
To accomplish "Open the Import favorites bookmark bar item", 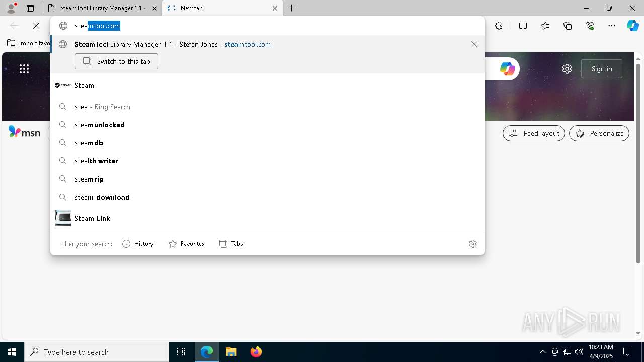I will (29, 43).
